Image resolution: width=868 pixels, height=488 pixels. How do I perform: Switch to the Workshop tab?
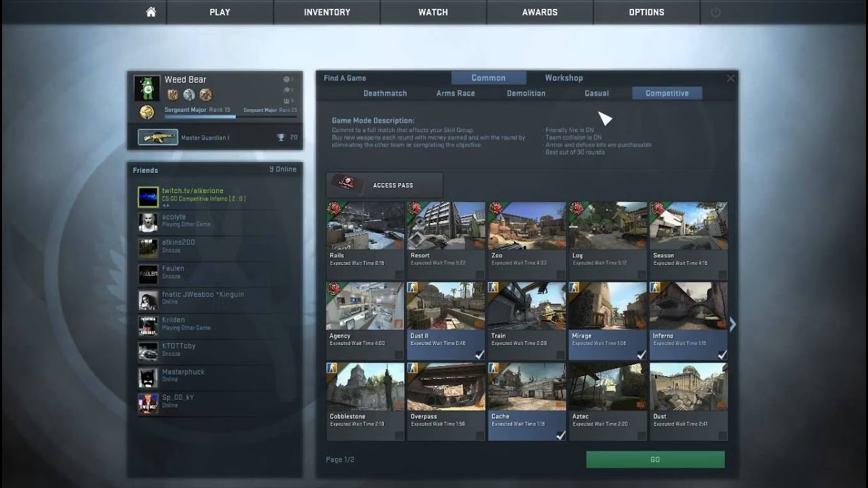pos(564,78)
